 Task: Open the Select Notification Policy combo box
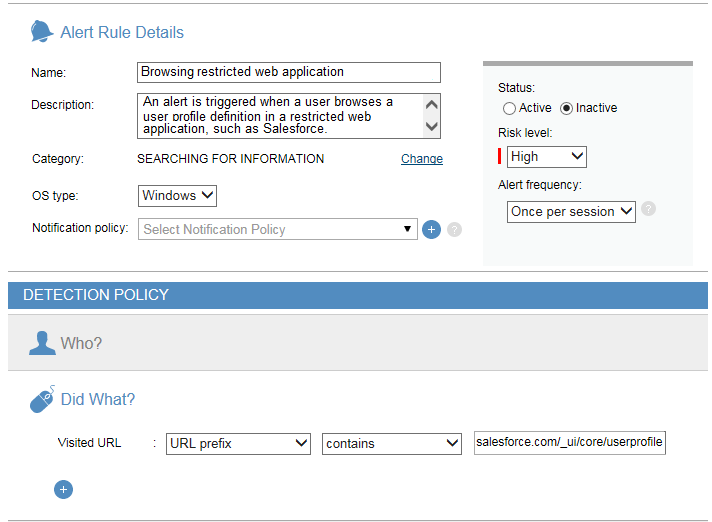[277, 229]
